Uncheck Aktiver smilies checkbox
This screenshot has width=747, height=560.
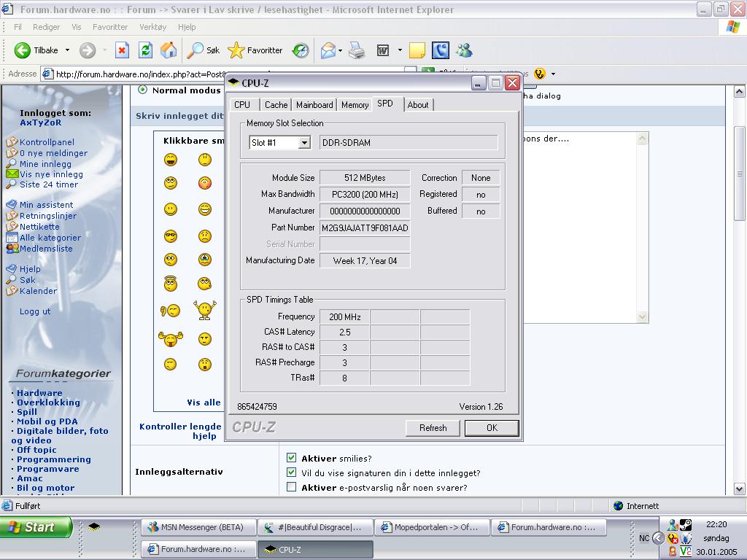click(x=292, y=458)
